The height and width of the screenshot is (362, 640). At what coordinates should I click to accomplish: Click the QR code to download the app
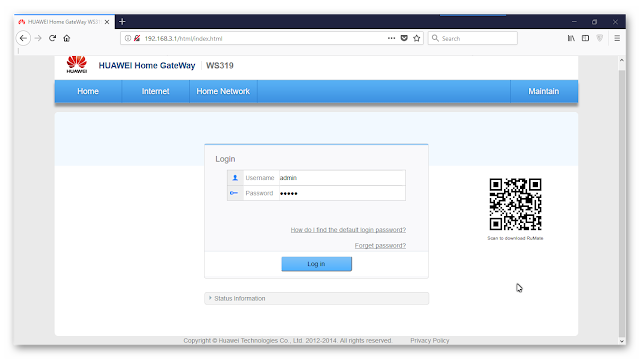tap(516, 204)
